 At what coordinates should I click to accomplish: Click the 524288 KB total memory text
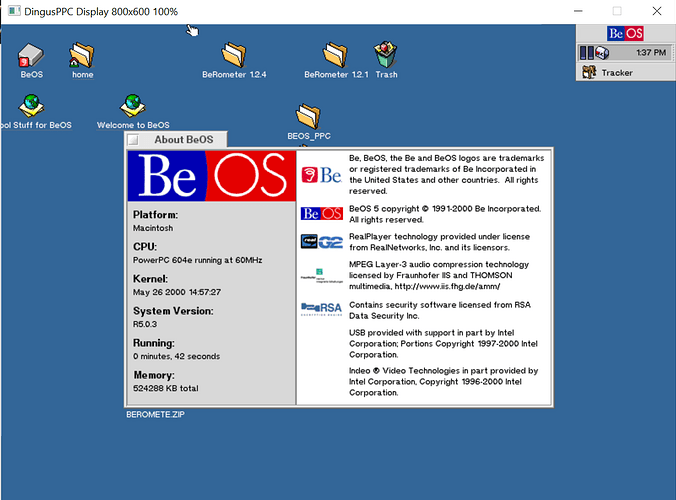(166, 388)
